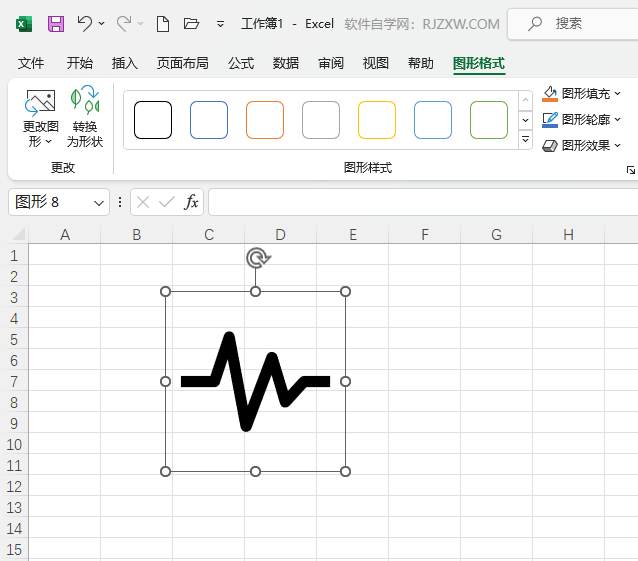Apply the black outline graphic style

coord(153,120)
